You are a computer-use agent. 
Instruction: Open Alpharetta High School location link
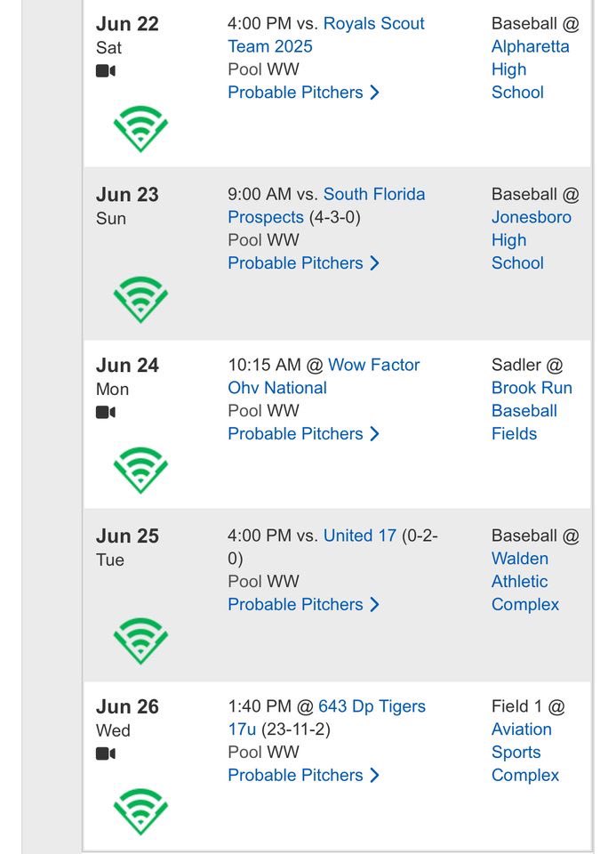(530, 69)
